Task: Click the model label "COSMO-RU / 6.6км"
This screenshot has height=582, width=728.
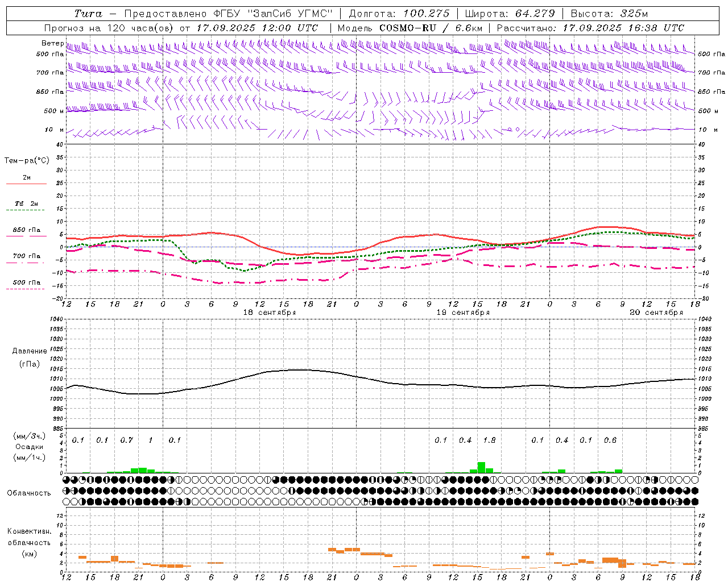Action: pyautogui.click(x=431, y=28)
